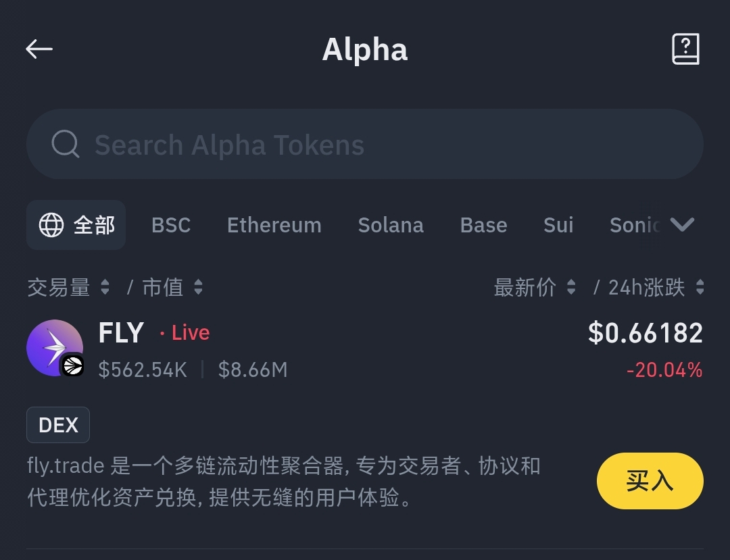Select the globe icon for 全部
The image size is (730, 560).
click(51, 225)
